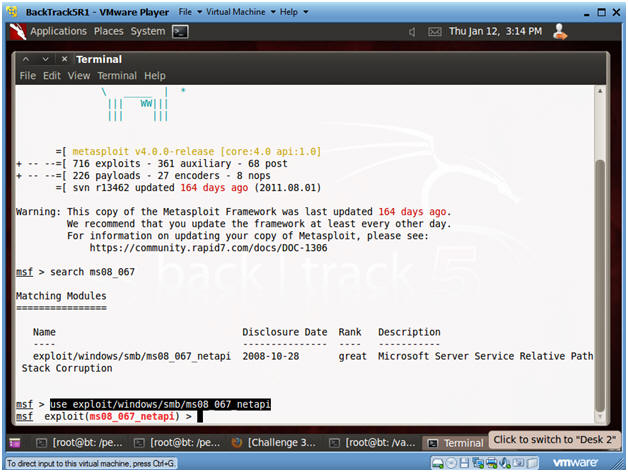Open the Terminal View menu

coord(79,76)
